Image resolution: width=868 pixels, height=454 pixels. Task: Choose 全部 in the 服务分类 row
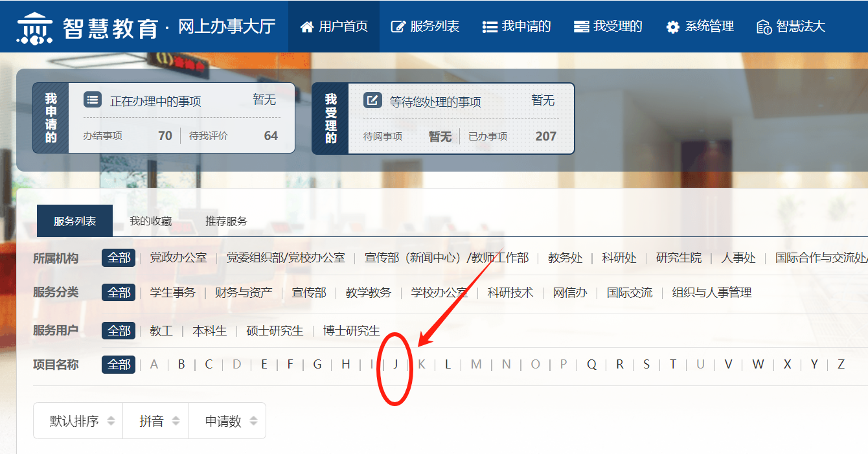(119, 292)
